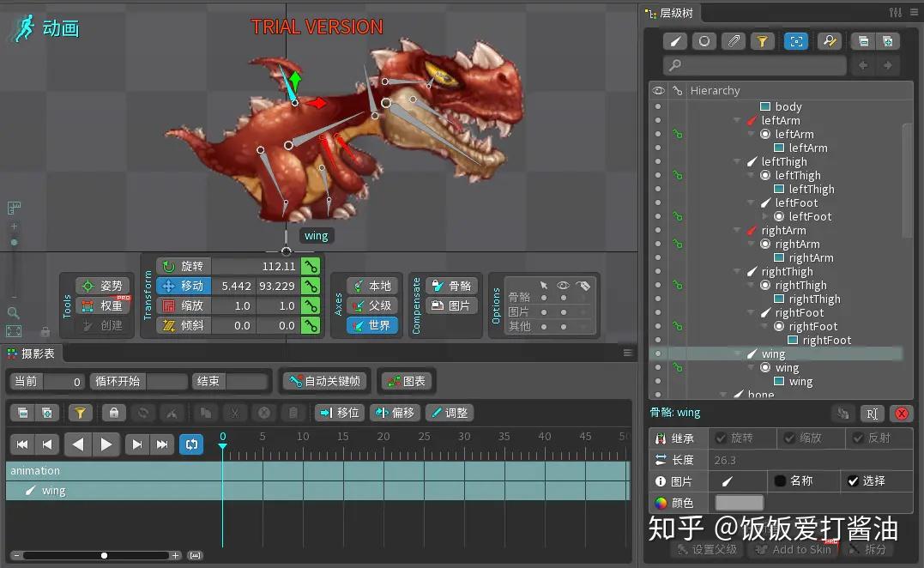This screenshot has height=568, width=924.
Task: Activate the 旋转 rotate tool
Action: tap(184, 266)
